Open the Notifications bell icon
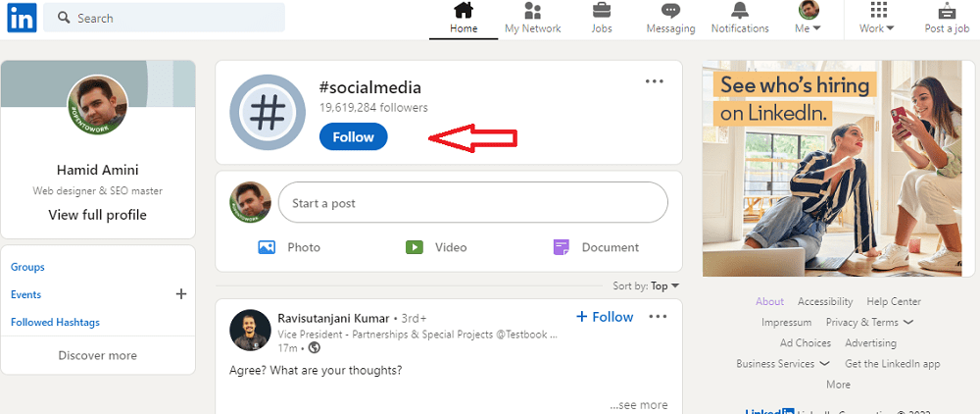The height and width of the screenshot is (414, 980). 740,11
